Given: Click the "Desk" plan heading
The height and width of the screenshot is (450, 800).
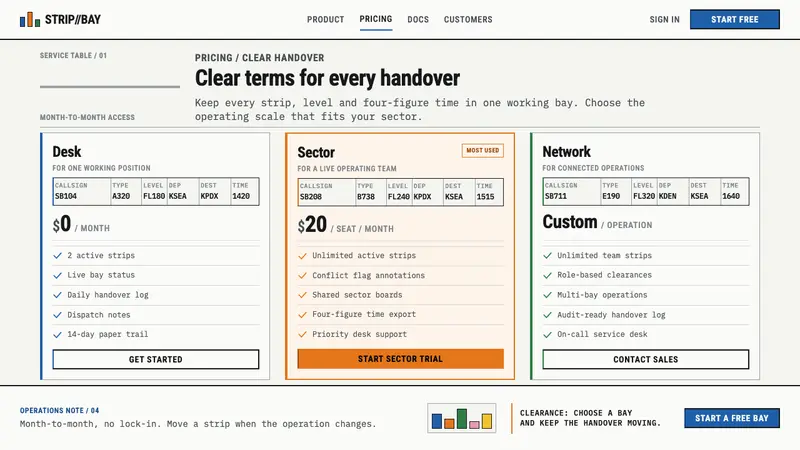Looking at the screenshot, I should [67, 152].
